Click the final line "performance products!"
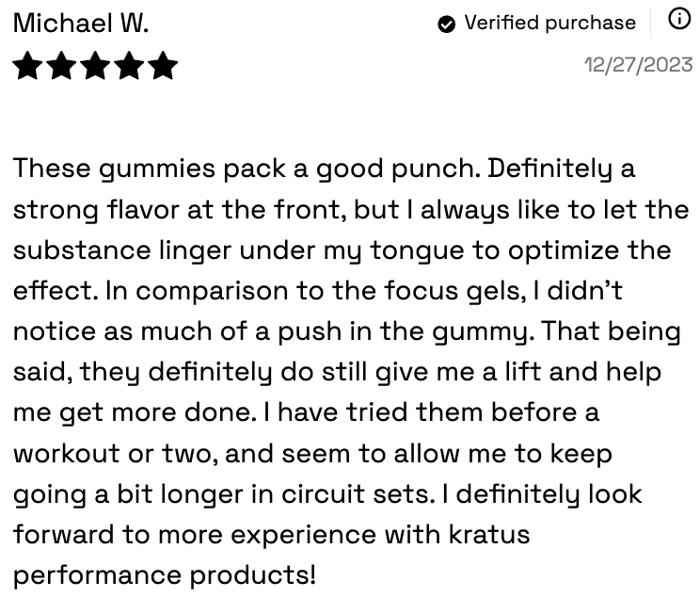The image size is (700, 597). tap(165, 575)
